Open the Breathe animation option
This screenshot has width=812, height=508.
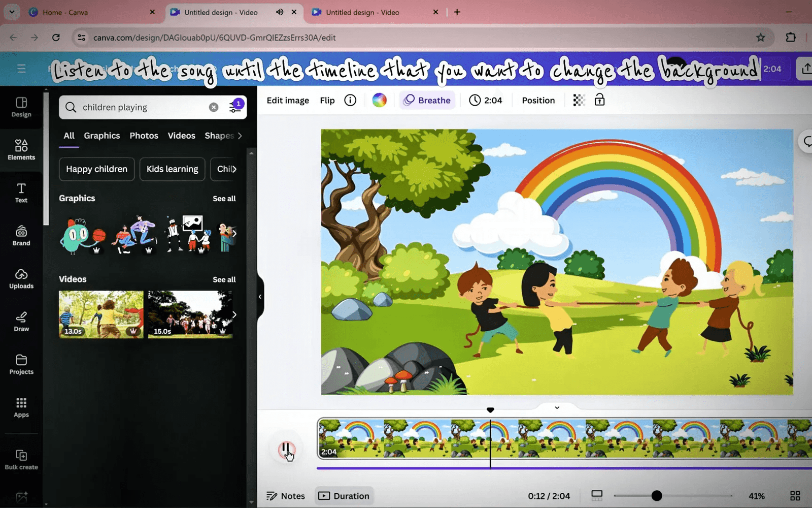pyautogui.click(x=427, y=100)
